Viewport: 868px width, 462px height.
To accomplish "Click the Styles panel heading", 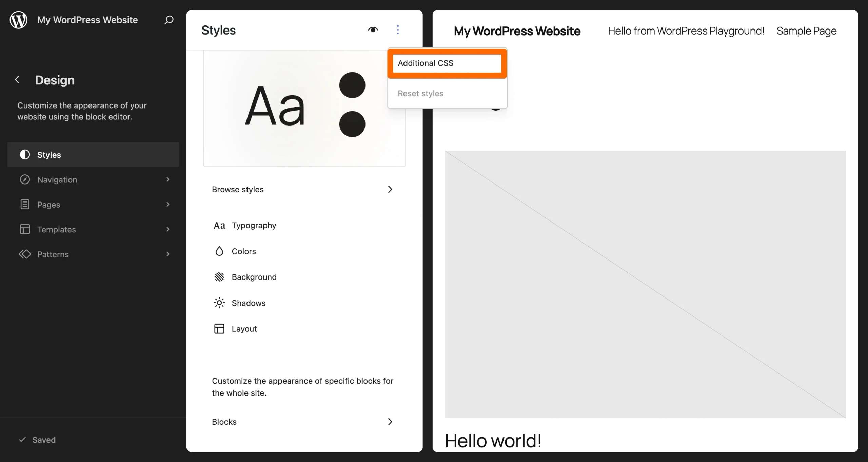I will point(219,30).
